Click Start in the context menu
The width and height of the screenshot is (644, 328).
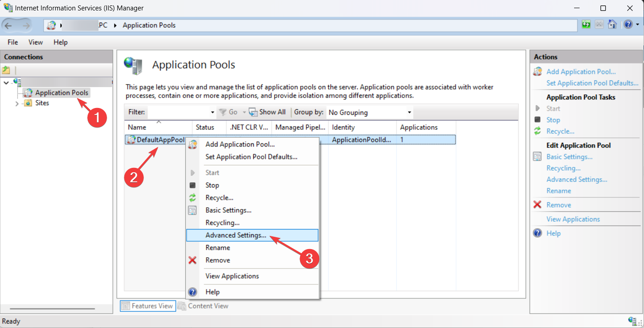(252, 173)
